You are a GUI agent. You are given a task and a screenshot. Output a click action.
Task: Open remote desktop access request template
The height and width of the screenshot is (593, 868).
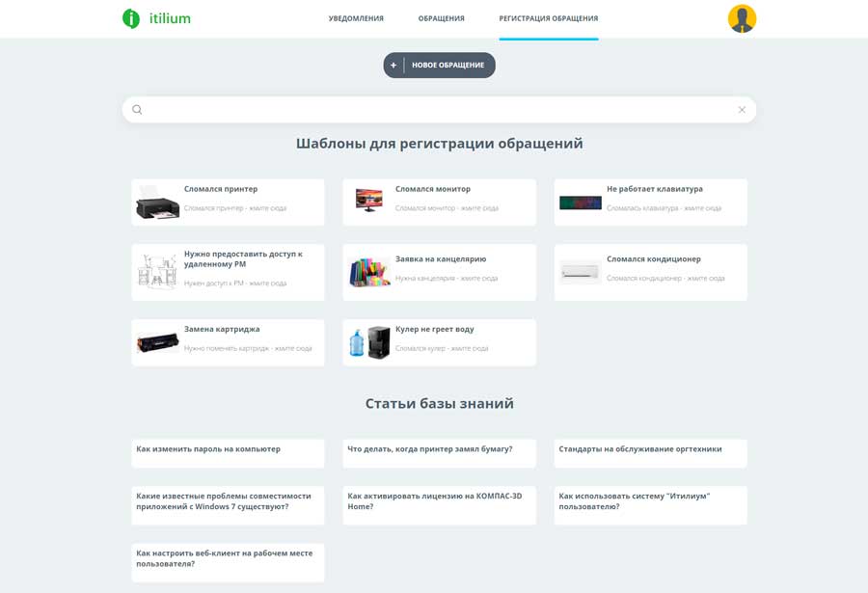tap(243, 259)
